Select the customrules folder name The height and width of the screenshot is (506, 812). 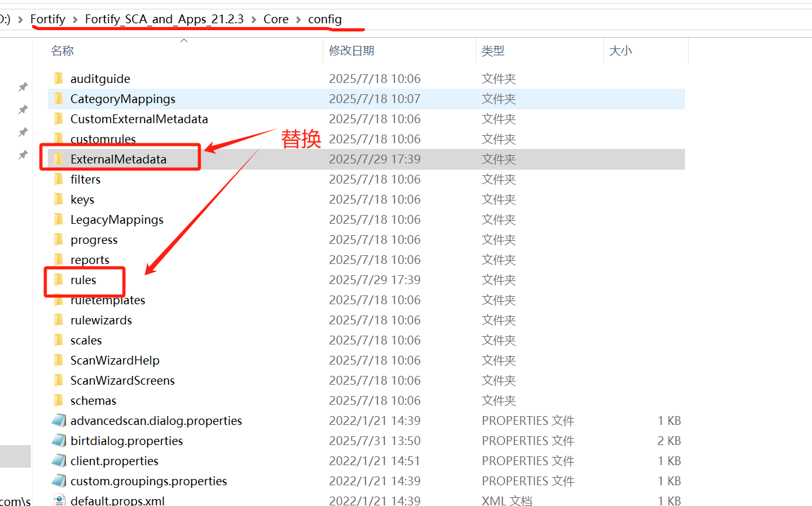(103, 139)
